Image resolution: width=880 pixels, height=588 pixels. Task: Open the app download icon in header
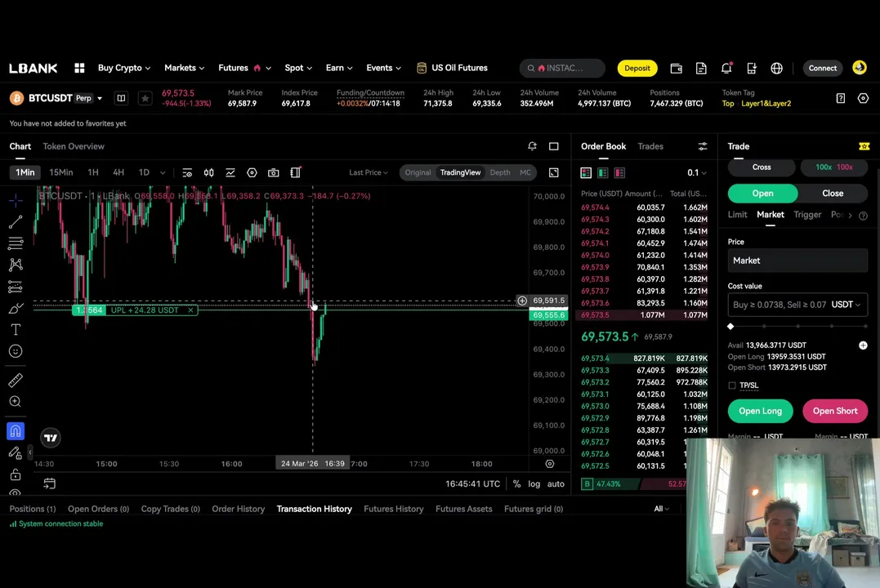coord(752,68)
